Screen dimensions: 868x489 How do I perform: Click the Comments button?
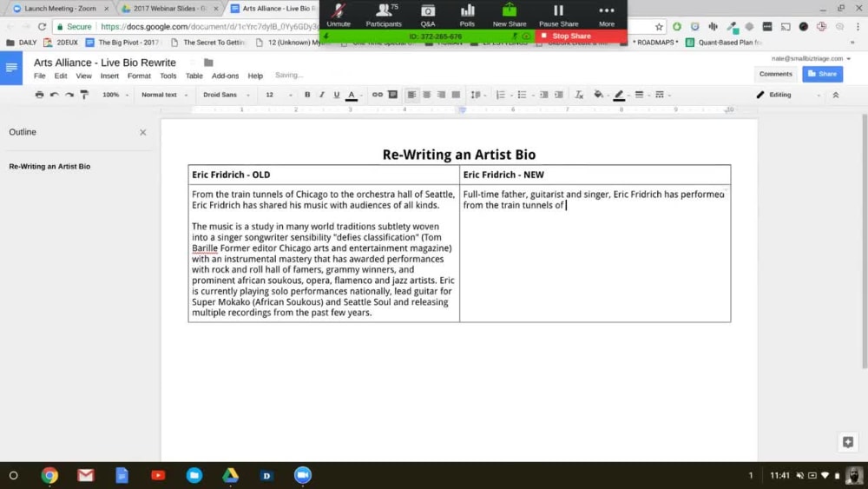[775, 74]
